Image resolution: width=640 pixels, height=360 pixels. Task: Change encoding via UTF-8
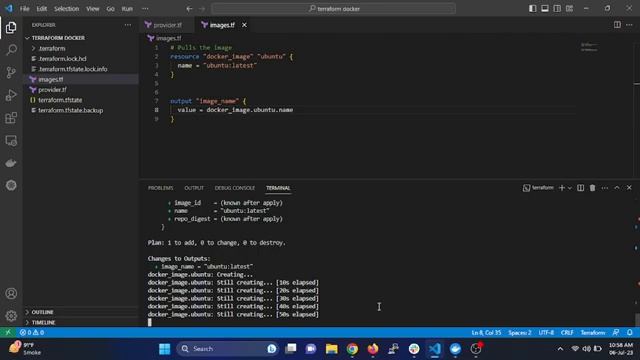tap(546, 332)
